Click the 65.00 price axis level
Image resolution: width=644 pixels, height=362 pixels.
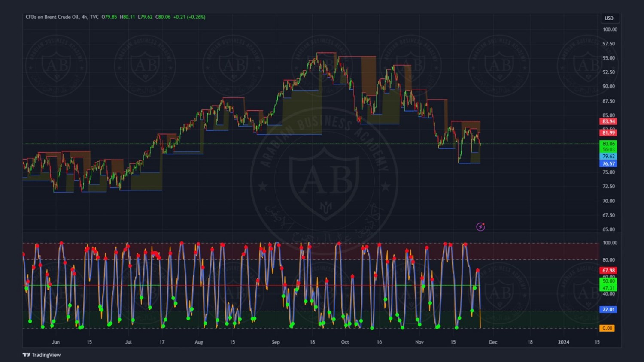coord(608,229)
